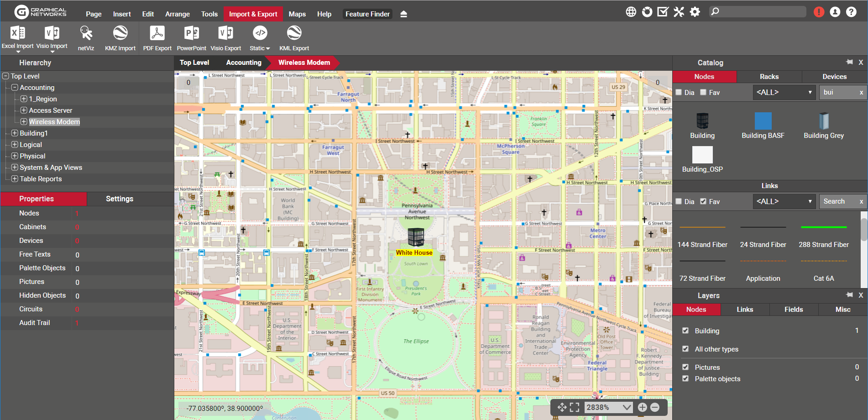Open the Maps menu

coord(297,14)
